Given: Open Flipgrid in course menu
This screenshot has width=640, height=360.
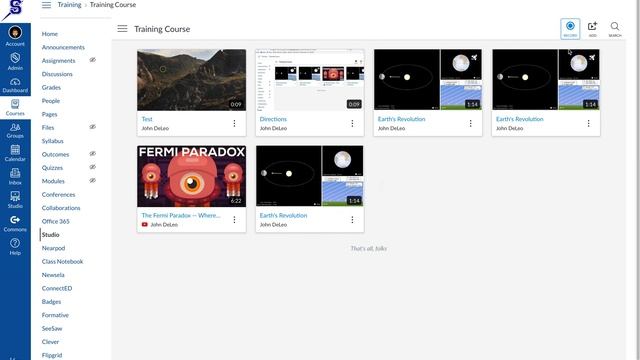Looking at the screenshot, I should click(52, 355).
